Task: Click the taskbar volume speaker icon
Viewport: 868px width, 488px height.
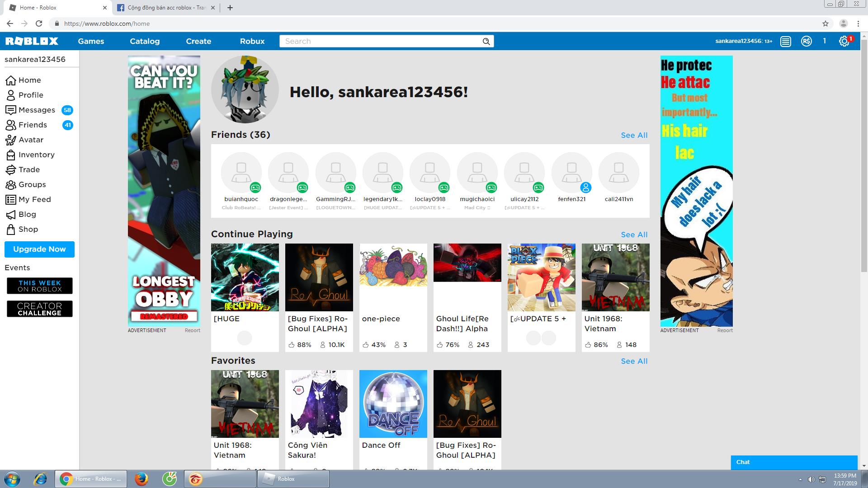Action: pos(811,479)
